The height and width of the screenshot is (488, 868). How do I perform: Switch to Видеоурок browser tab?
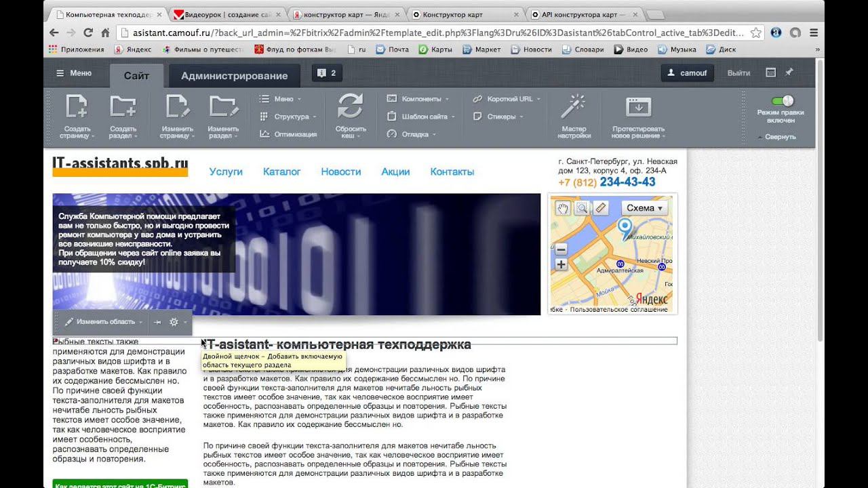click(226, 14)
